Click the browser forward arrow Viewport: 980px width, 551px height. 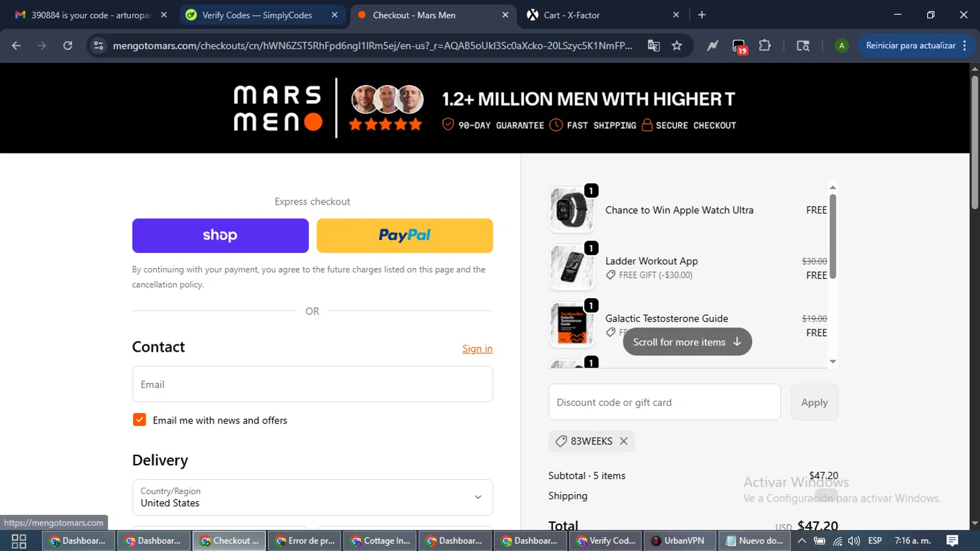click(42, 46)
